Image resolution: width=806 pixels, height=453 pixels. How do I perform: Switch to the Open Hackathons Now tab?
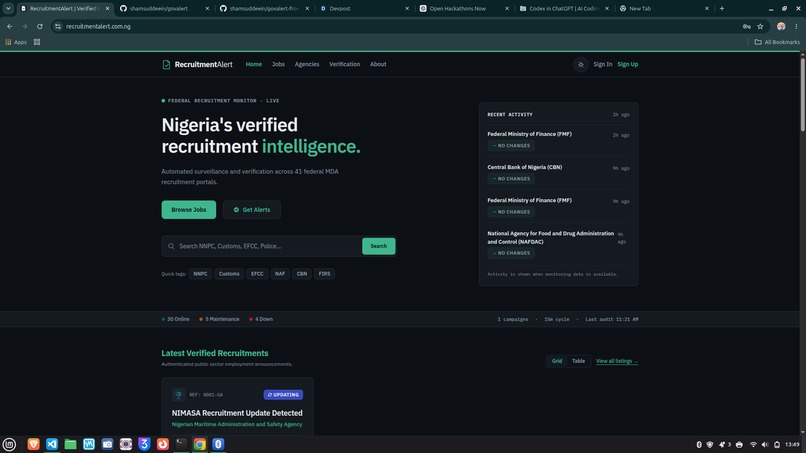click(463, 8)
